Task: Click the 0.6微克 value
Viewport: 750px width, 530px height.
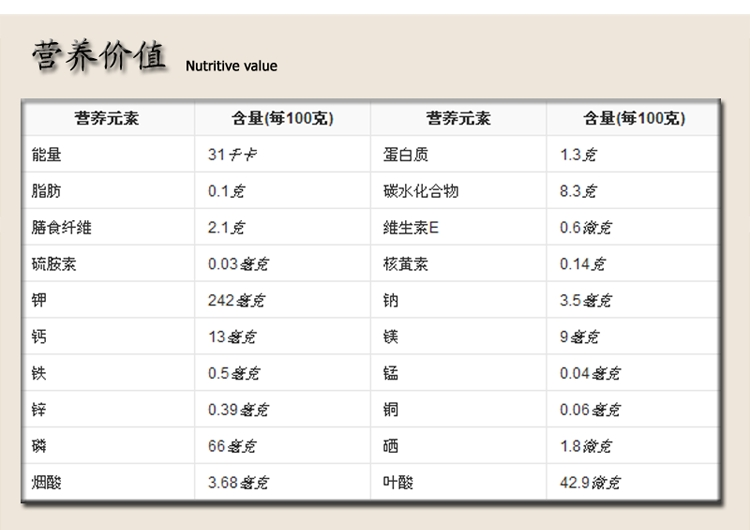Action: tap(585, 227)
